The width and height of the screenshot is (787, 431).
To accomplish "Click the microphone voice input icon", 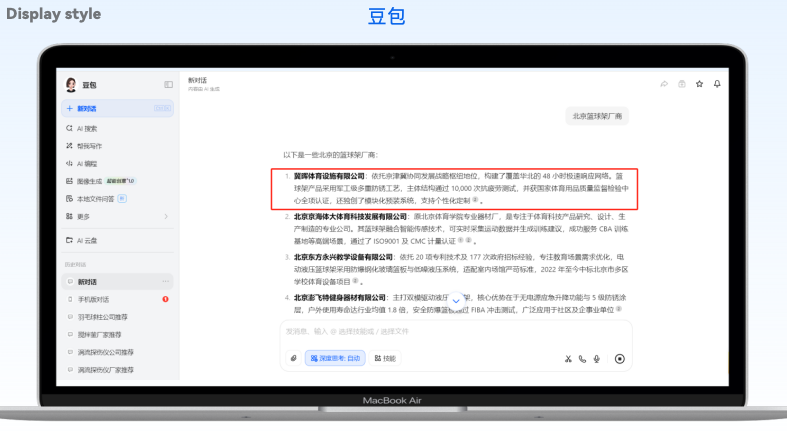I will click(597, 358).
